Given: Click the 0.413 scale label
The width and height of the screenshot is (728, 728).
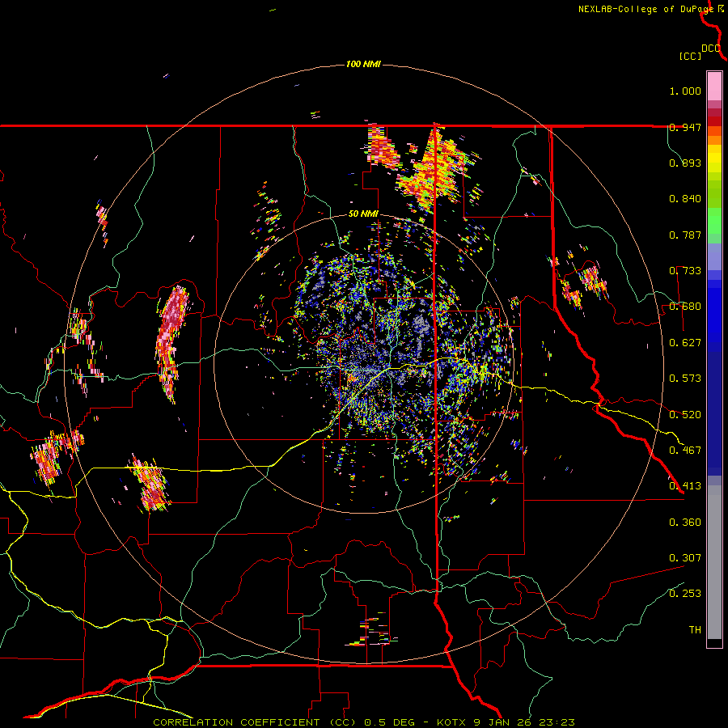Looking at the screenshot, I should pos(685,486).
